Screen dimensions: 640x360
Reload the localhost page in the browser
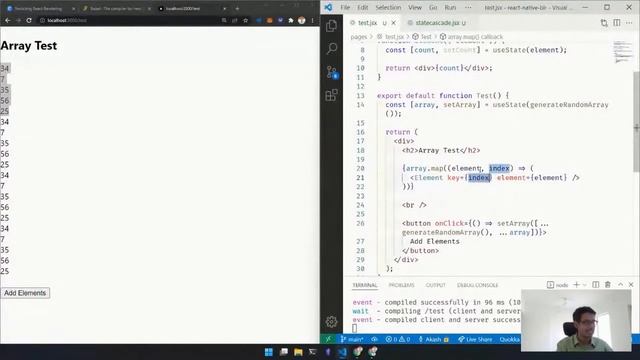[x=29, y=20]
